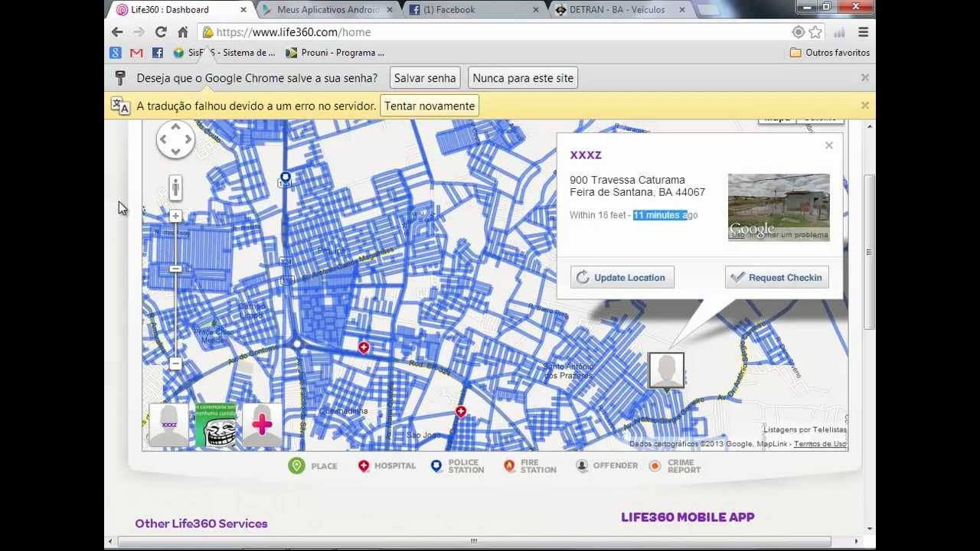Screen dimensions: 980x551
Task: Toggle the Crime Report legend filter
Action: click(x=675, y=465)
